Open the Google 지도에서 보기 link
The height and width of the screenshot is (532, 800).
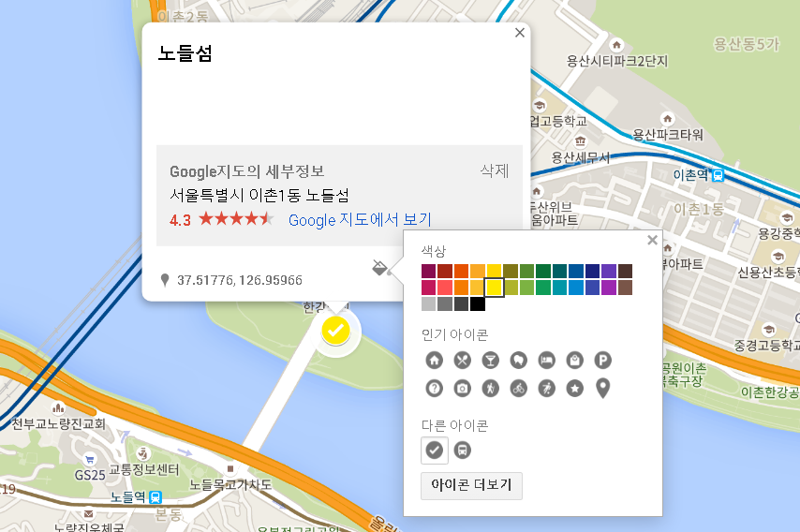(x=360, y=220)
